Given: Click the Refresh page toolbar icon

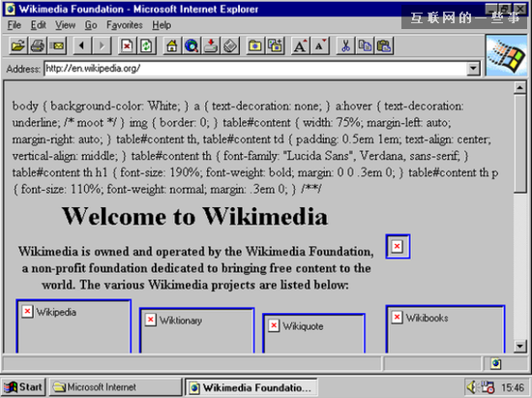Looking at the screenshot, I should click(146, 46).
